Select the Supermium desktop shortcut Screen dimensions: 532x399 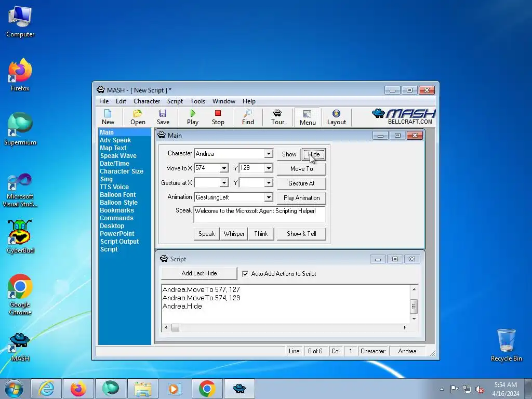(x=20, y=129)
